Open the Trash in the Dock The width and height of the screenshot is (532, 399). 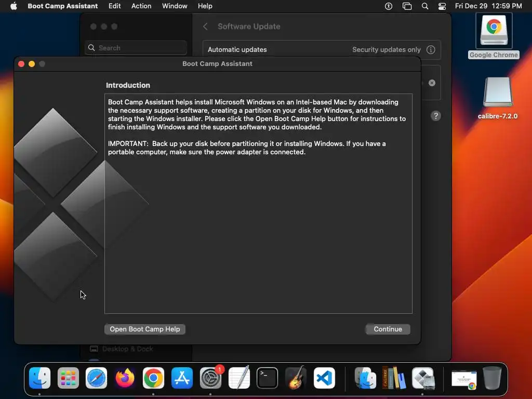pyautogui.click(x=492, y=378)
